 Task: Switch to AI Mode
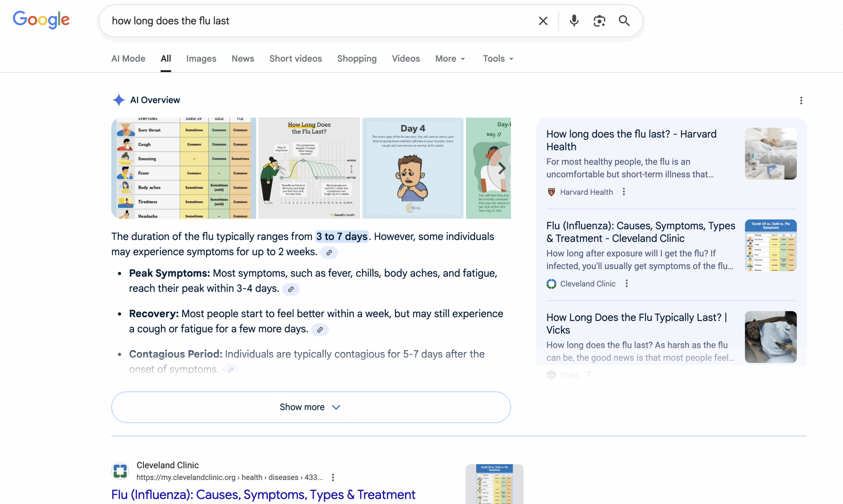pyautogui.click(x=128, y=58)
